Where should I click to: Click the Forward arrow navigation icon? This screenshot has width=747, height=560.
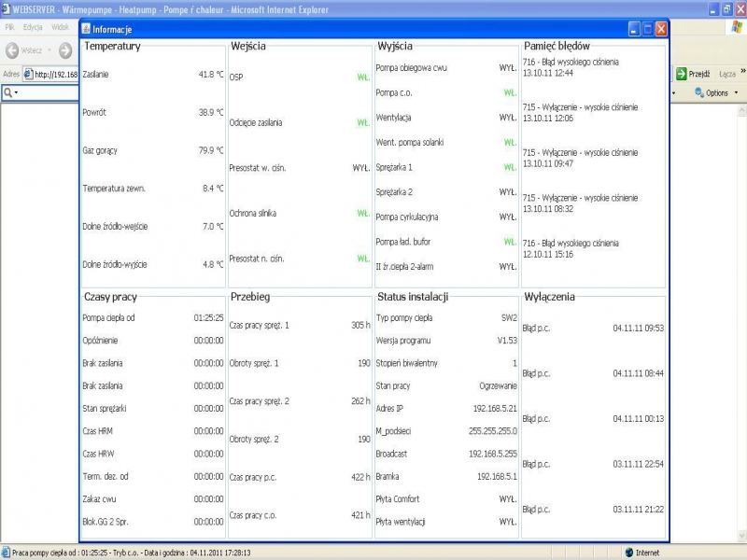click(64, 50)
